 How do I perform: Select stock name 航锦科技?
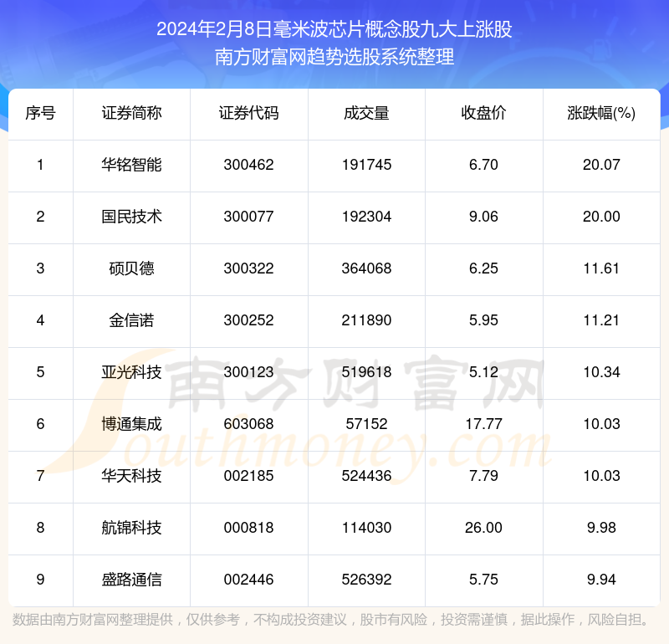[x=131, y=528]
